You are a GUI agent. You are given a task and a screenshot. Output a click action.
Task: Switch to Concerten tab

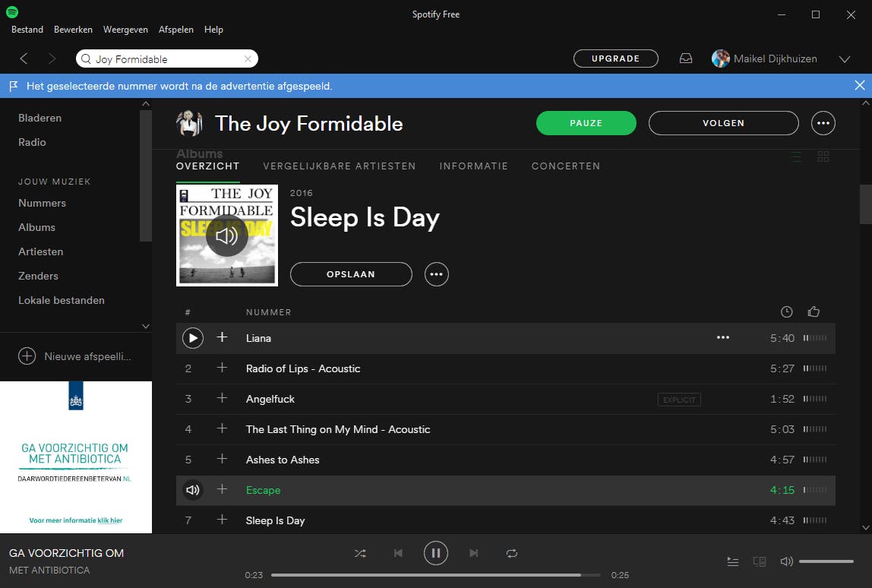(566, 166)
